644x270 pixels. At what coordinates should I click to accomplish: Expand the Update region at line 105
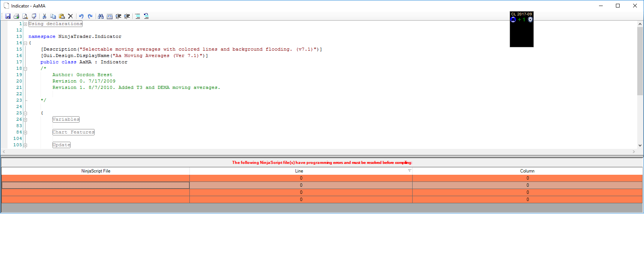(25, 145)
